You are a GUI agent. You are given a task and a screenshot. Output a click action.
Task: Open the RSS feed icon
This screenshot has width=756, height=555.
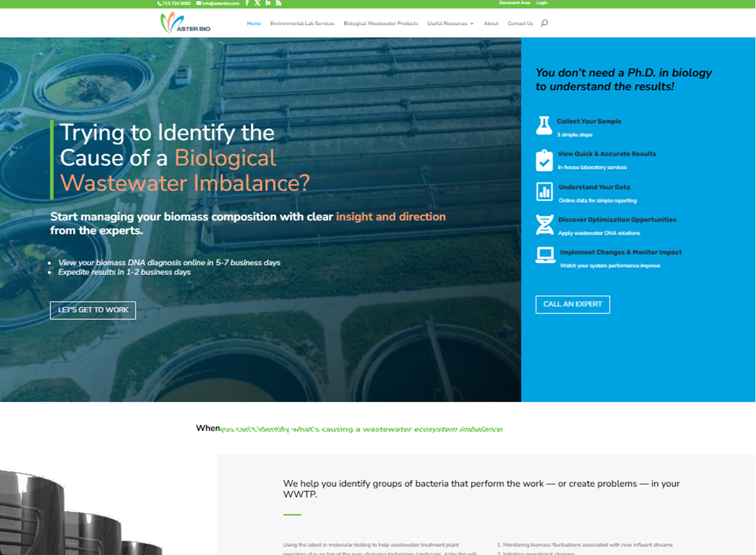tap(278, 3)
